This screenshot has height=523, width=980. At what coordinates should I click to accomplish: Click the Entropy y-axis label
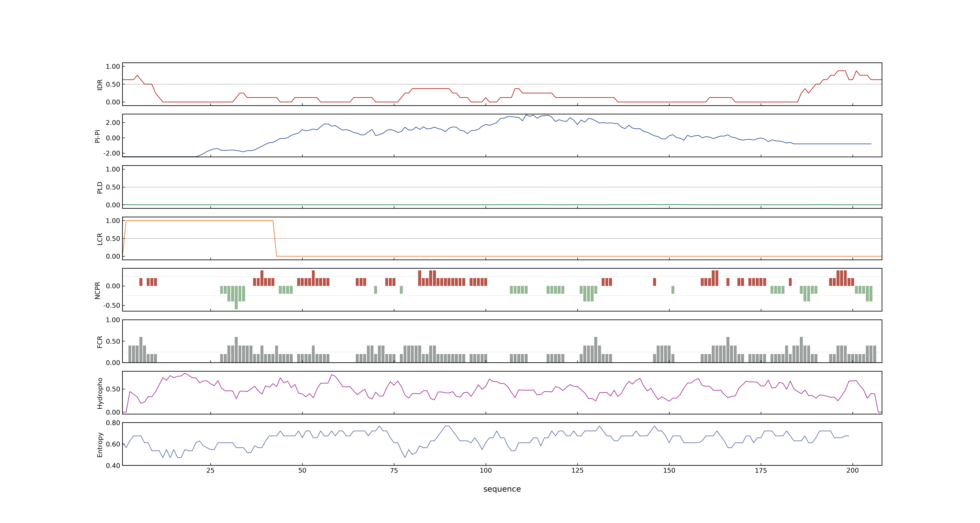pos(100,444)
